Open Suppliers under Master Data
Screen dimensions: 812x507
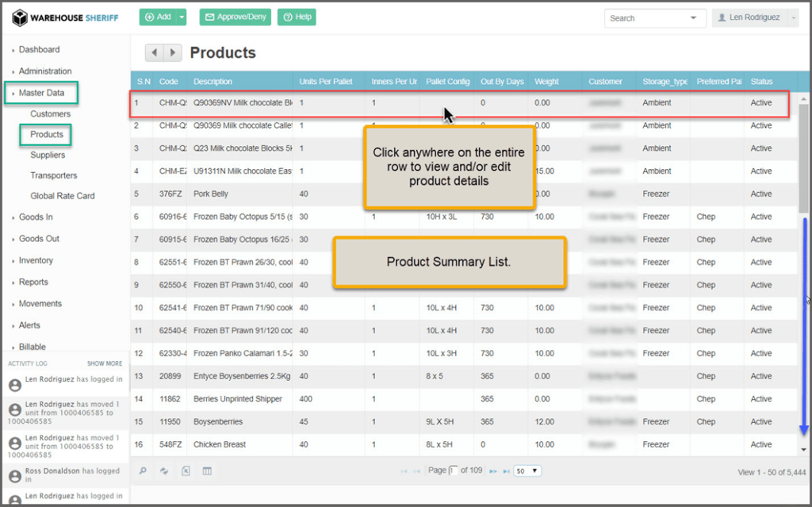tap(48, 155)
